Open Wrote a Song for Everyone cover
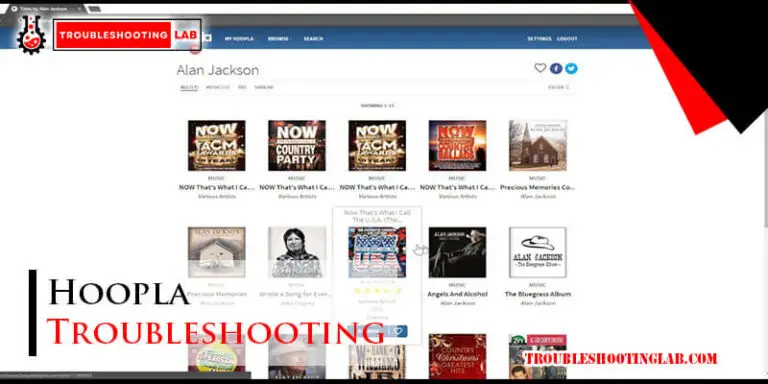Screen dimensions: 768x384 tap(297, 252)
